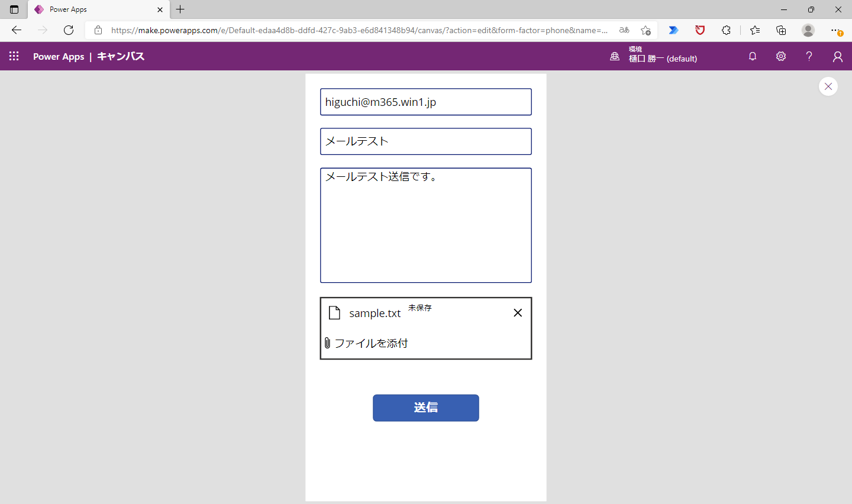Open the account profile icon in purple header
This screenshot has height=504, width=852.
coord(838,57)
